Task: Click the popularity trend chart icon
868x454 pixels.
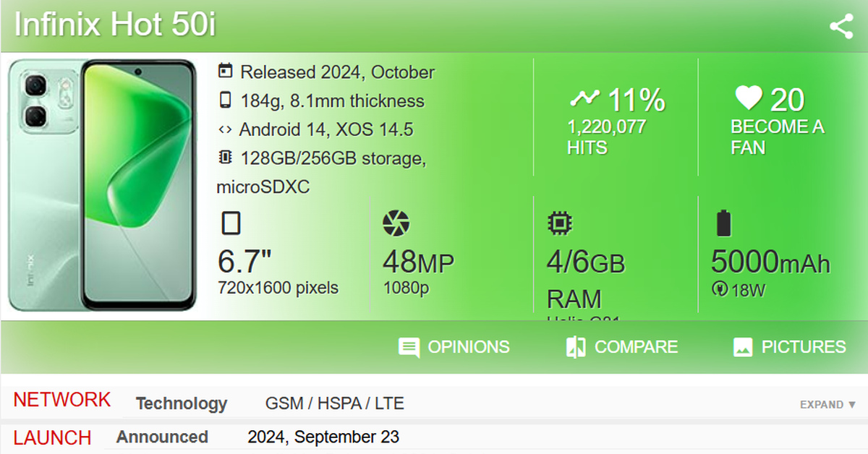Action: 584,98
